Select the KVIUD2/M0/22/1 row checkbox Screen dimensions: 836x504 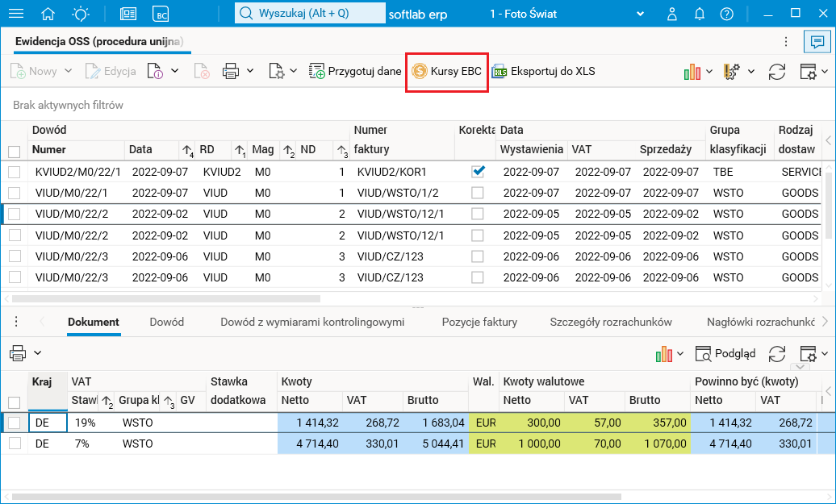click(x=14, y=172)
